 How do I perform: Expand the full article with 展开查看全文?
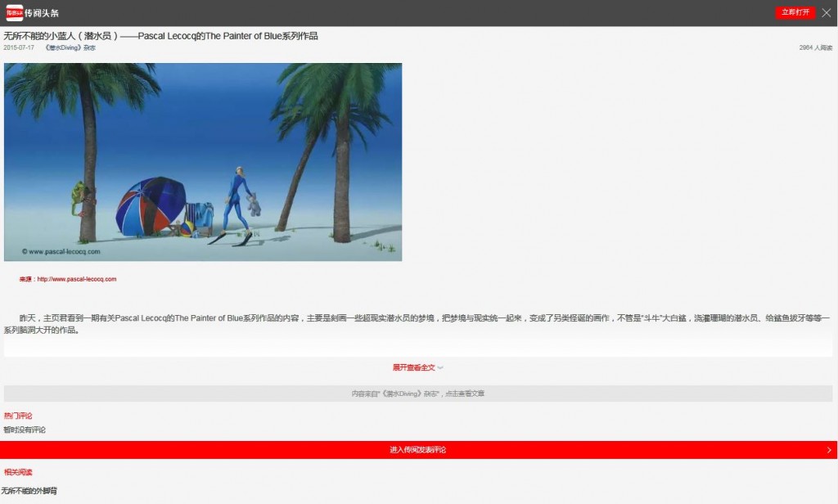click(418, 367)
